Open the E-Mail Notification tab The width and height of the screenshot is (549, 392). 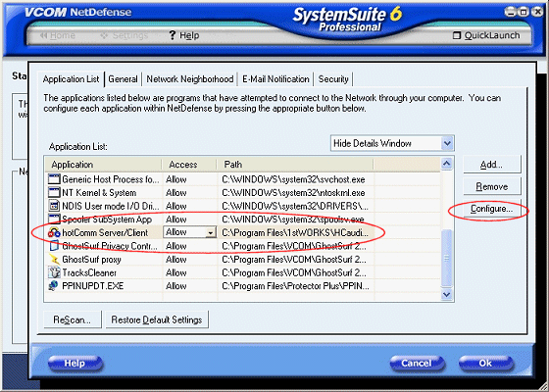(x=275, y=79)
